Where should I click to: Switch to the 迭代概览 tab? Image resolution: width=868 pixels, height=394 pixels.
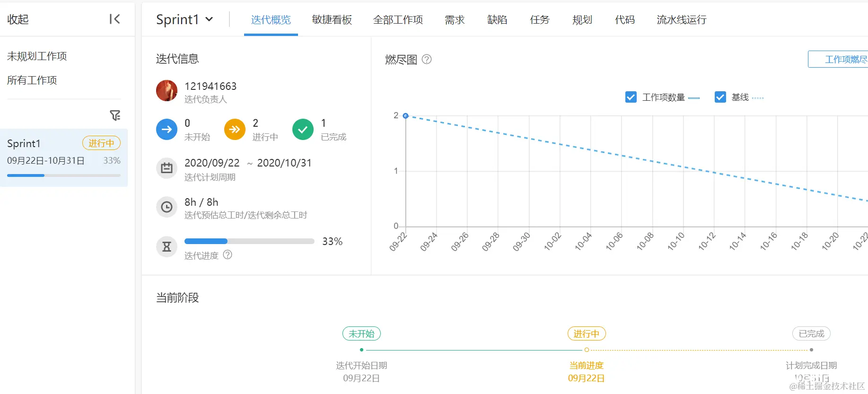click(x=271, y=19)
